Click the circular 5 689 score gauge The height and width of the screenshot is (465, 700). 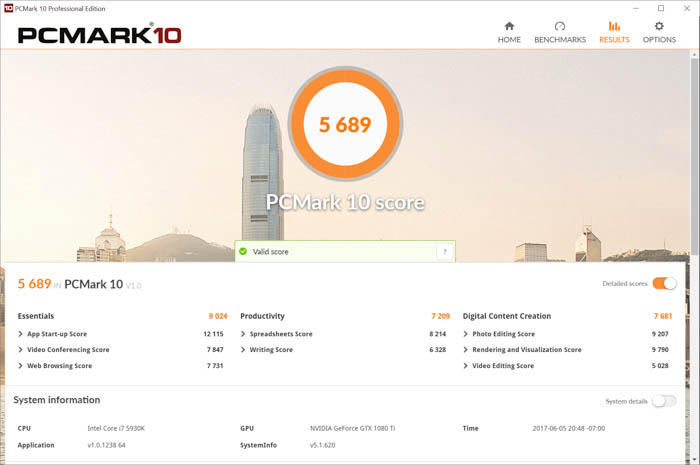click(345, 124)
